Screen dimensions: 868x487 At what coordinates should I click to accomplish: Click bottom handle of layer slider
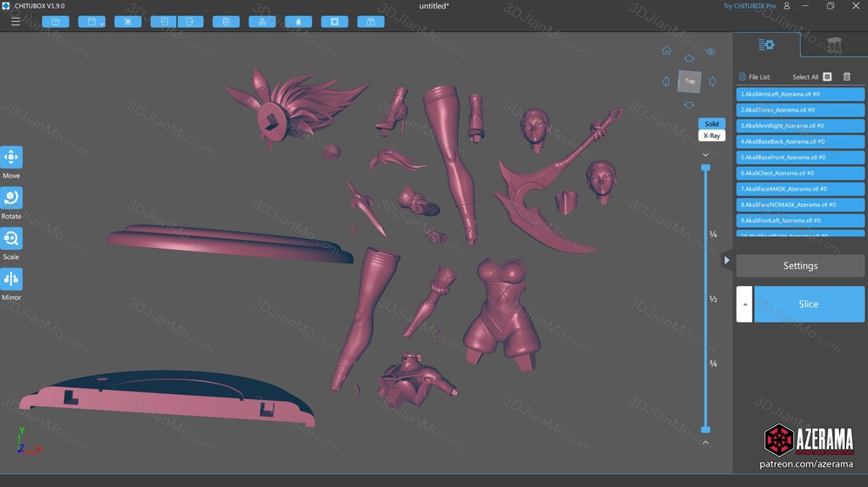coord(705,429)
